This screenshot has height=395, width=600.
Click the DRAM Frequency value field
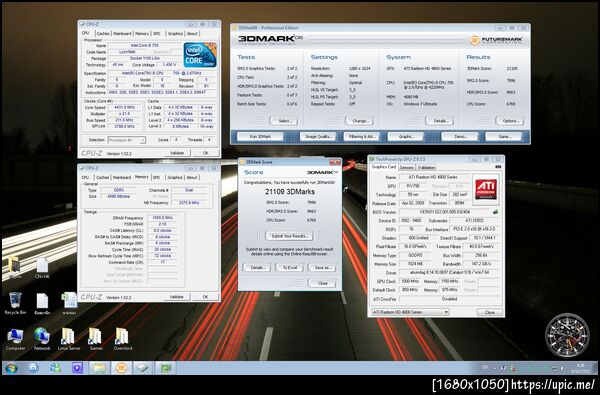[x=162, y=218]
